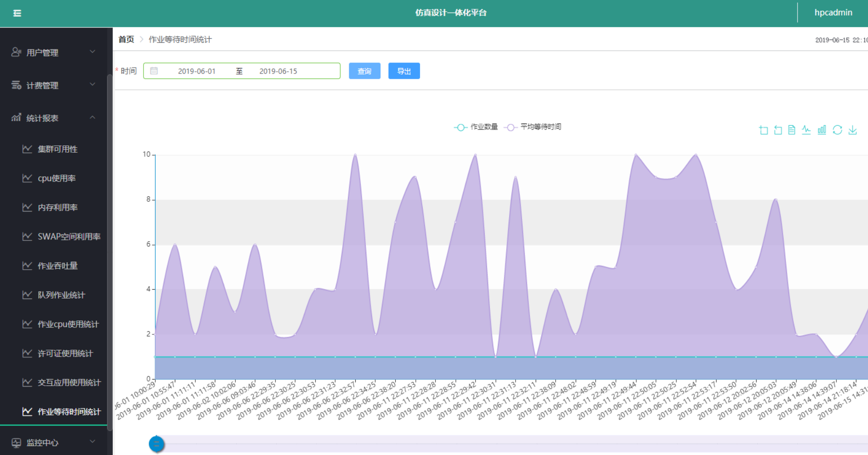Viewport: 868px width, 455px height.
Task: Click the icon beside 作业cpu使用统计
Action: point(28,324)
